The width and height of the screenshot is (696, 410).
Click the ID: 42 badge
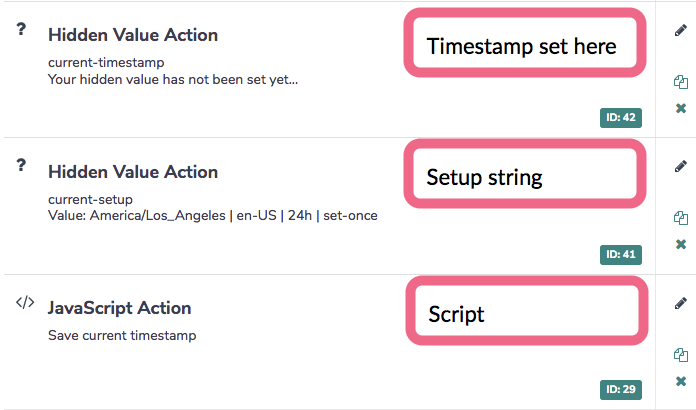621,118
